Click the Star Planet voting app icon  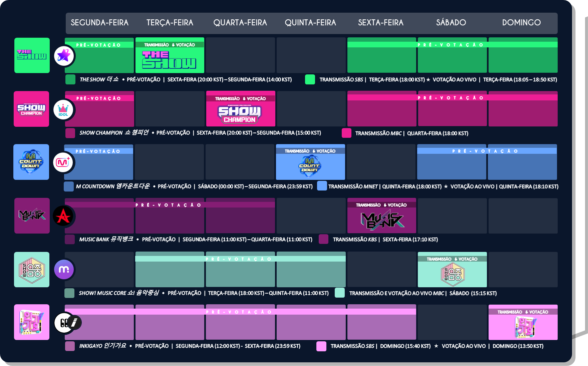point(64,56)
